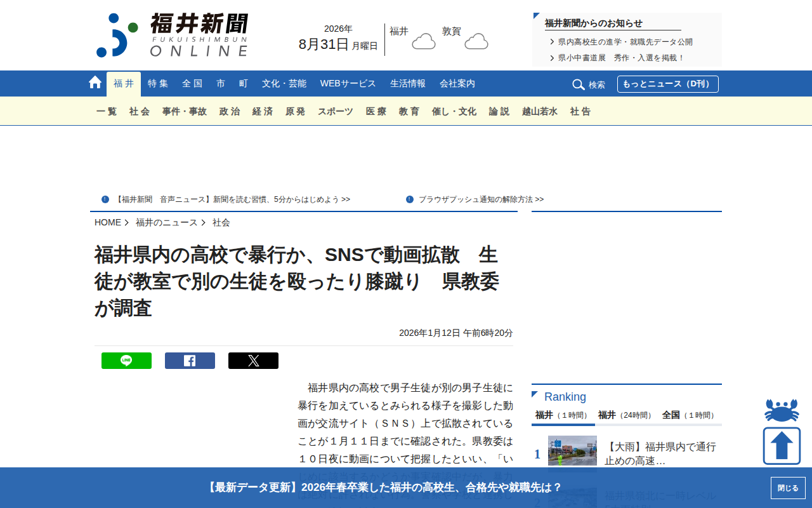Click the もっとニュース（D刊） button

668,84
